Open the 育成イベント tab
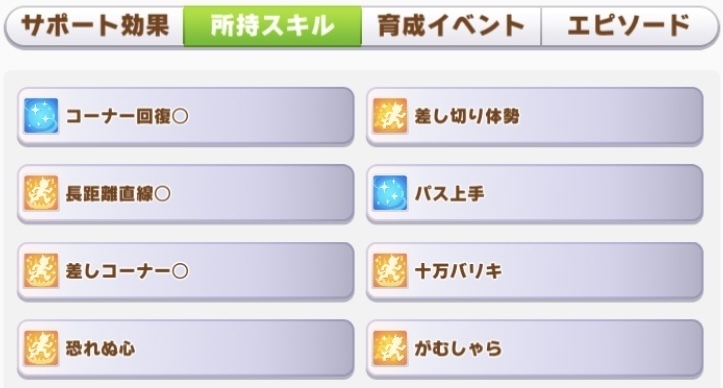The image size is (723, 388). point(451,26)
